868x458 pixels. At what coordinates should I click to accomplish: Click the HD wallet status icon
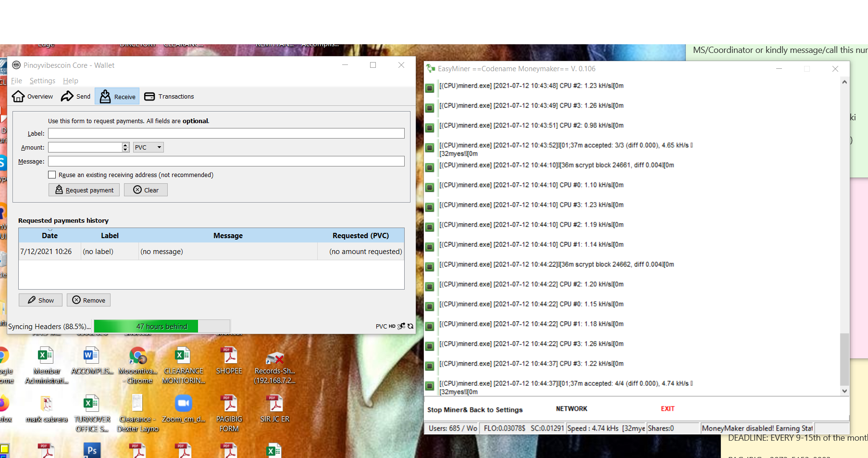[x=392, y=327]
